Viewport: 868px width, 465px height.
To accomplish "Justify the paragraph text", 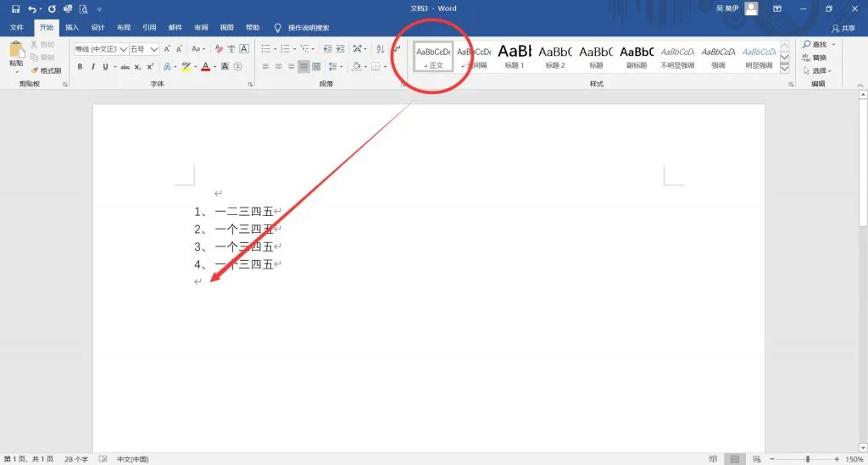I will point(303,66).
